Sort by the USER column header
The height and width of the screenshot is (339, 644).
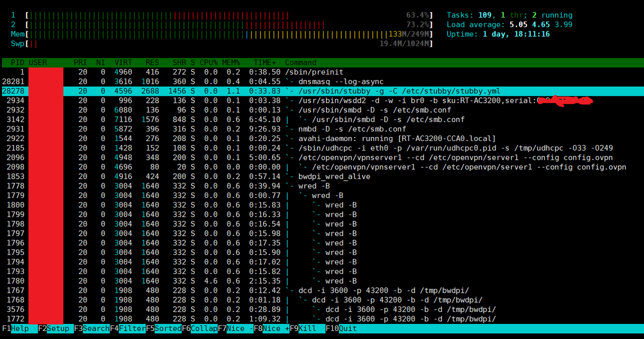[x=38, y=62]
